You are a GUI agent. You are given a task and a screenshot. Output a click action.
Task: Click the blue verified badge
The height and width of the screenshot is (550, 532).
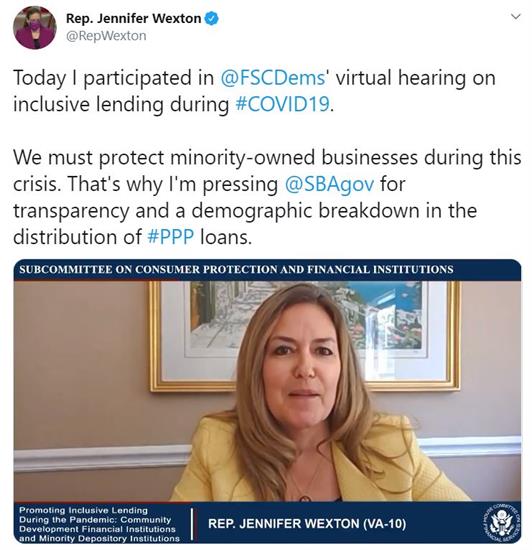tap(211, 18)
